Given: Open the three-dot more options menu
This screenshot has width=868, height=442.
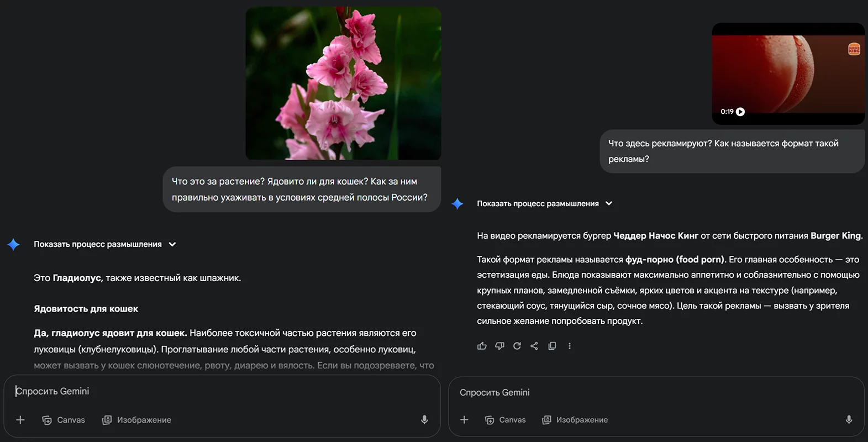Looking at the screenshot, I should click(570, 346).
